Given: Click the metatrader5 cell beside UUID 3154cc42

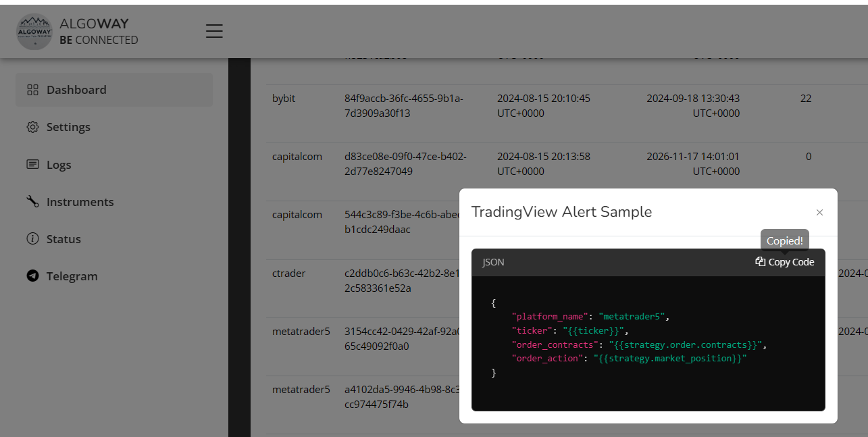Looking at the screenshot, I should pyautogui.click(x=301, y=332).
